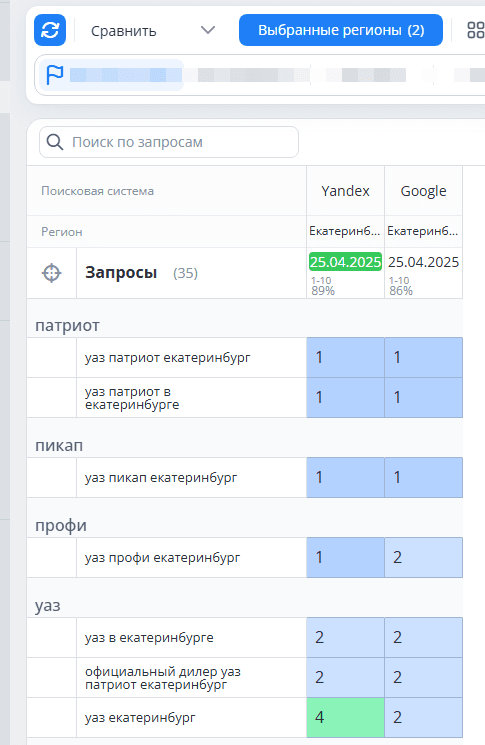This screenshot has width=485, height=745.
Task: Select query уаз в екатеринбурге
Action: coord(149,638)
